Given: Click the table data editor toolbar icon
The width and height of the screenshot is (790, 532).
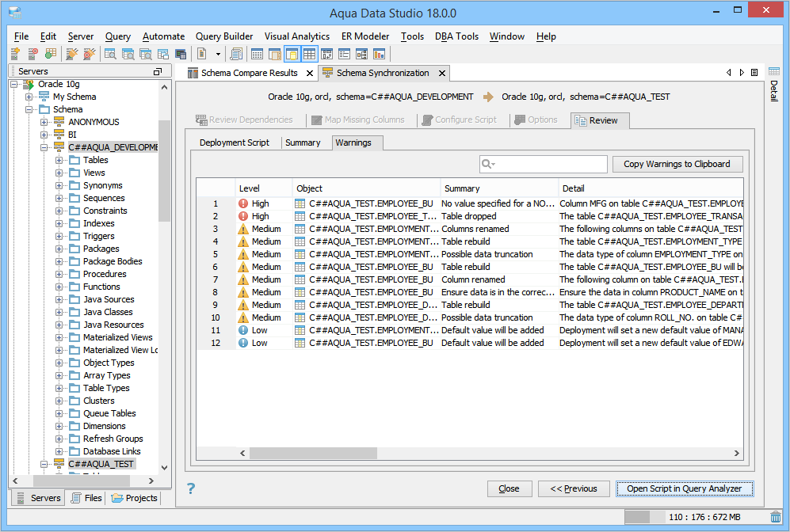Looking at the screenshot, I should [x=257, y=54].
